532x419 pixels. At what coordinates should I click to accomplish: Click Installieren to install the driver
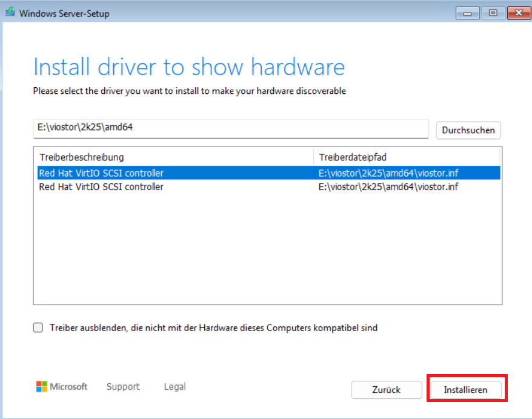tap(465, 390)
